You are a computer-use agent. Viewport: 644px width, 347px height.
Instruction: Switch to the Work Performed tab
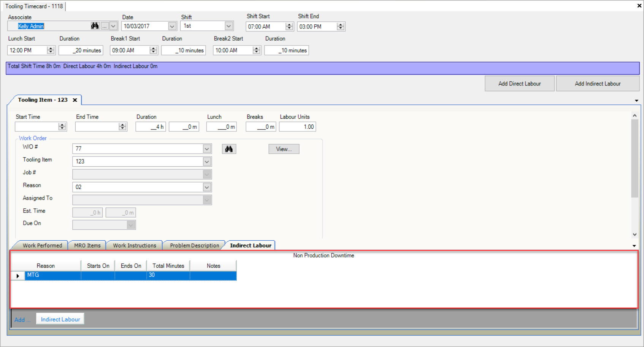(42, 246)
